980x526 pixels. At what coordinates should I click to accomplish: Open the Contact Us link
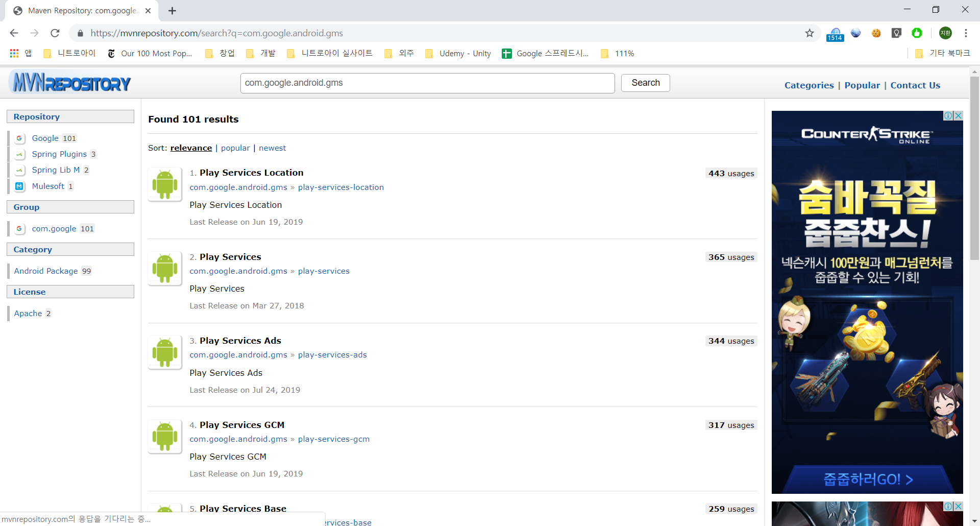(x=915, y=85)
